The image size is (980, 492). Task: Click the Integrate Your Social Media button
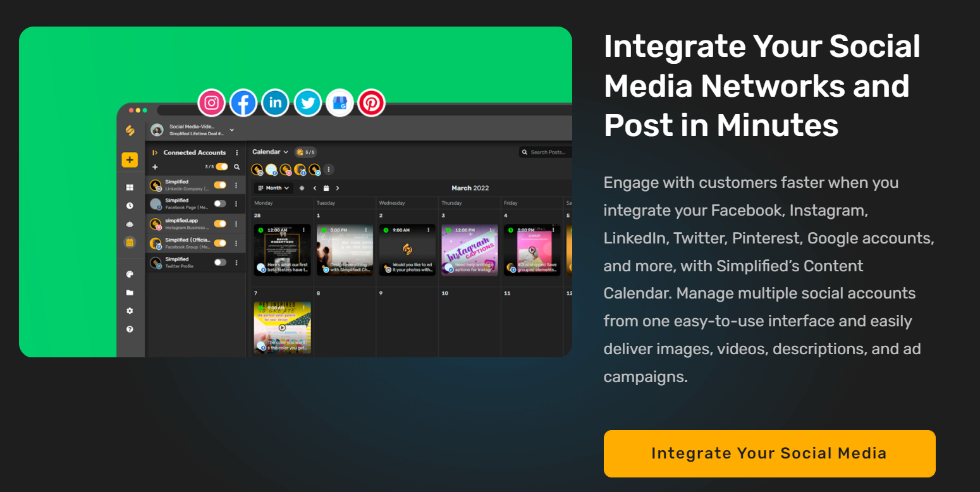[x=769, y=453]
